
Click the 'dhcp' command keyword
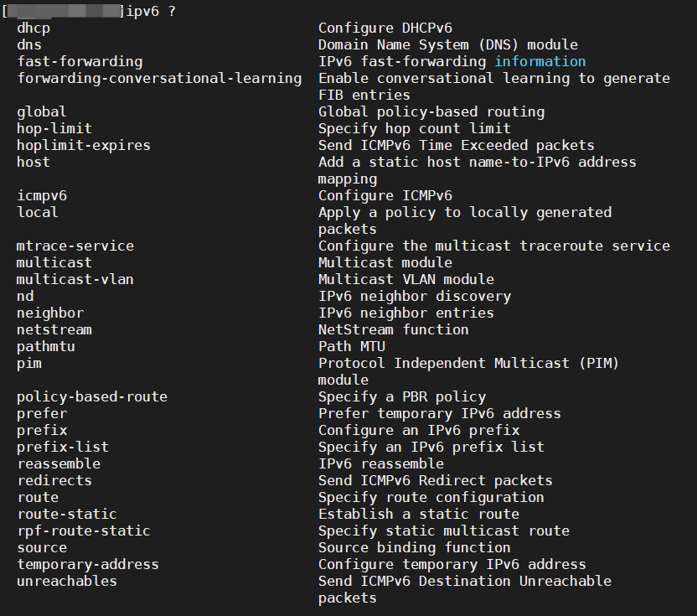pos(34,28)
